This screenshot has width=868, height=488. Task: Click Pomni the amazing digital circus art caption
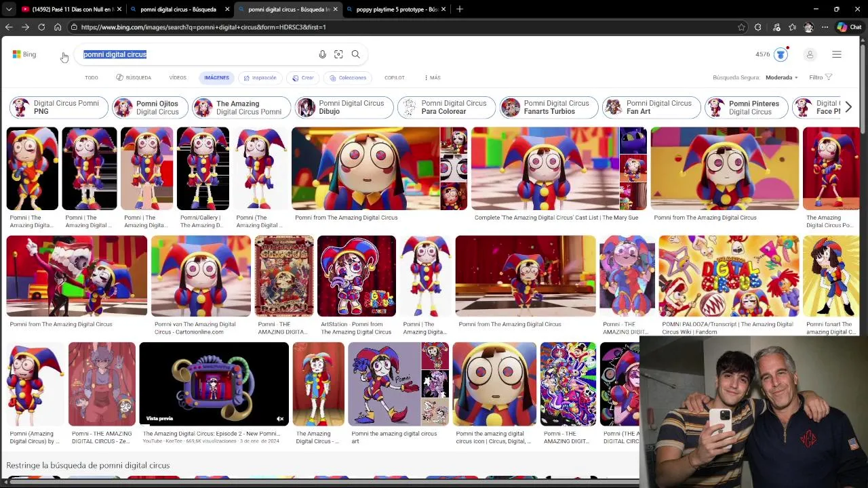coord(394,437)
